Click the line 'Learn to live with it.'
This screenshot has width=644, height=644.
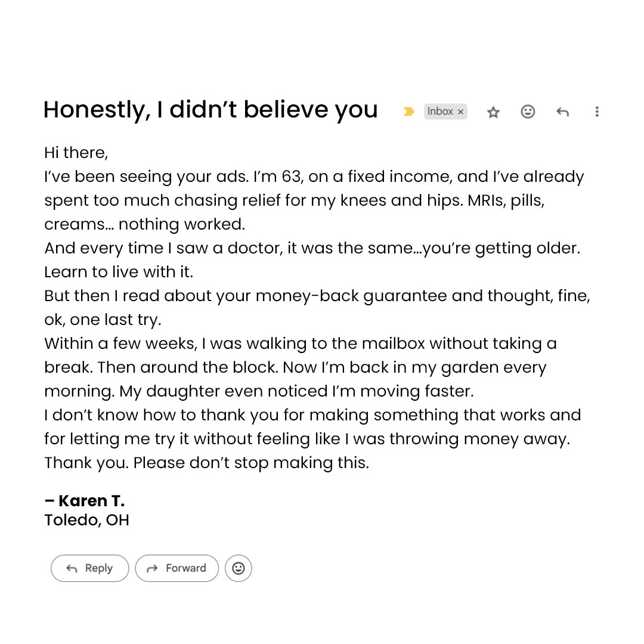[119, 272]
